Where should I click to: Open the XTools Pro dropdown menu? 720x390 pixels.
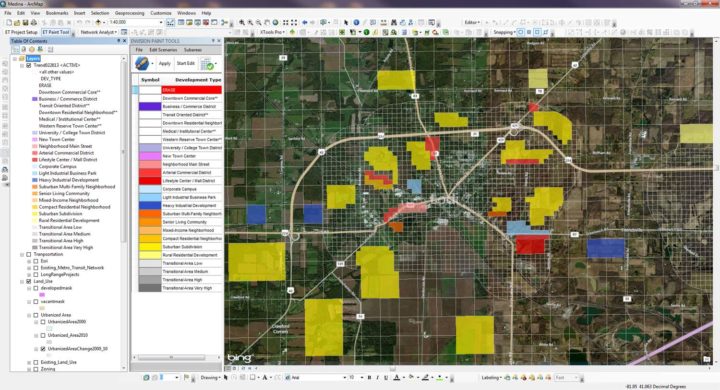tap(273, 32)
